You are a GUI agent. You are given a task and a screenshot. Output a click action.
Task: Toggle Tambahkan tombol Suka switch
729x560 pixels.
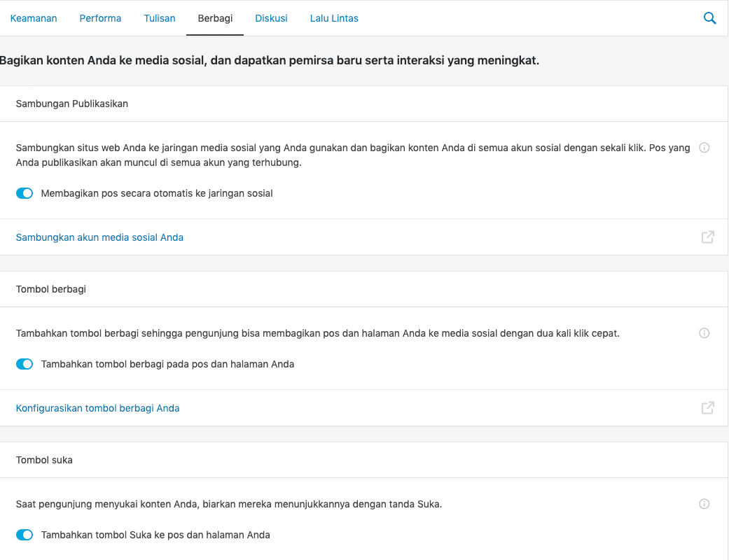(25, 535)
